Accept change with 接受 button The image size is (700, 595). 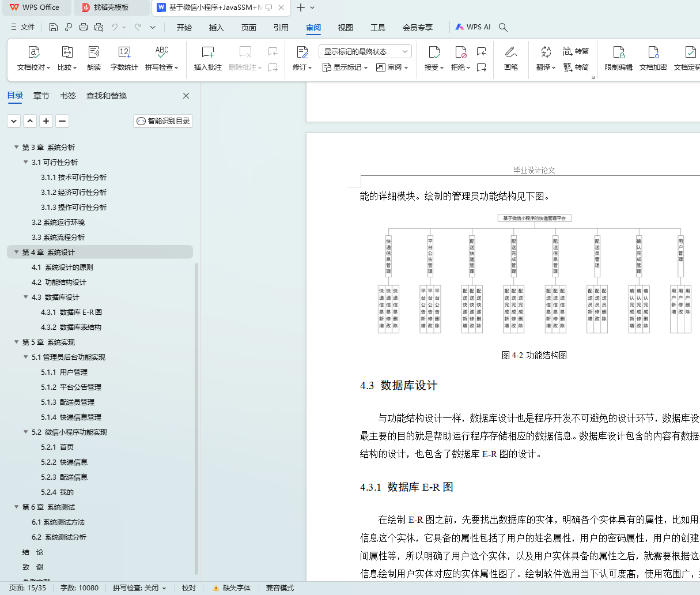pos(434,59)
